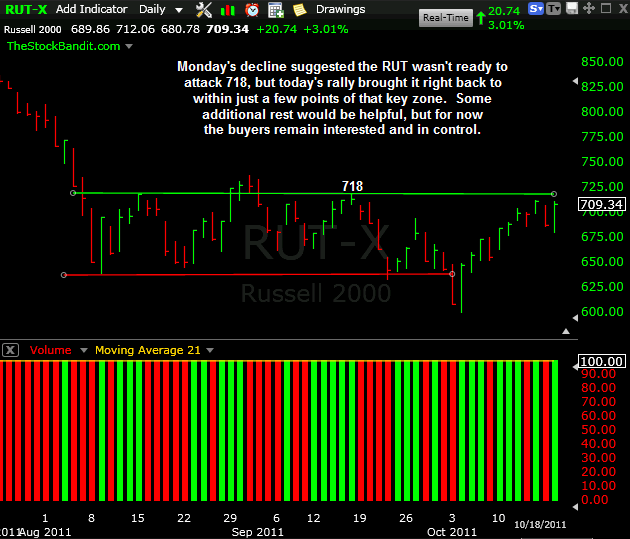Click the 600.00 price scale label

[602, 312]
